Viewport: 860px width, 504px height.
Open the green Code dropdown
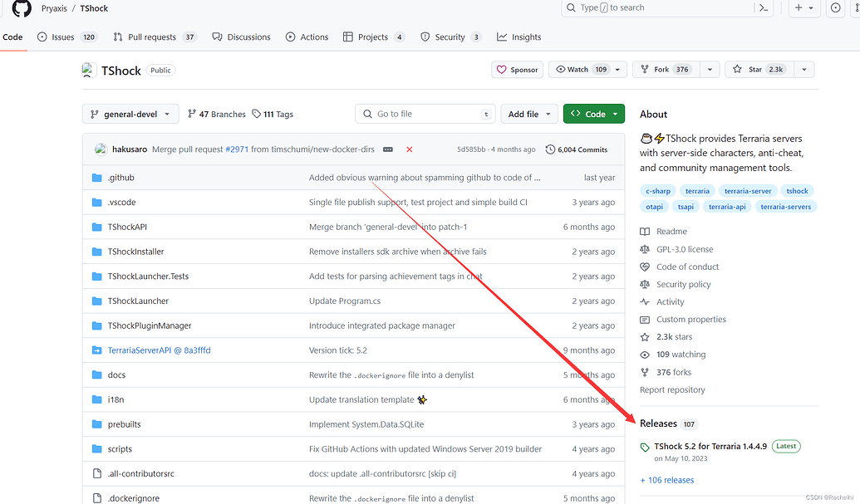(x=593, y=115)
